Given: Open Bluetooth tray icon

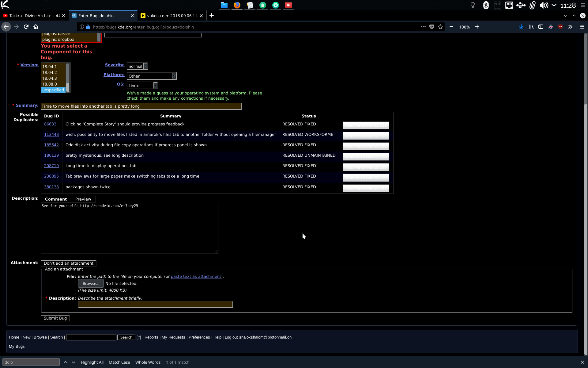Looking at the screenshot, I should click(x=486, y=5).
